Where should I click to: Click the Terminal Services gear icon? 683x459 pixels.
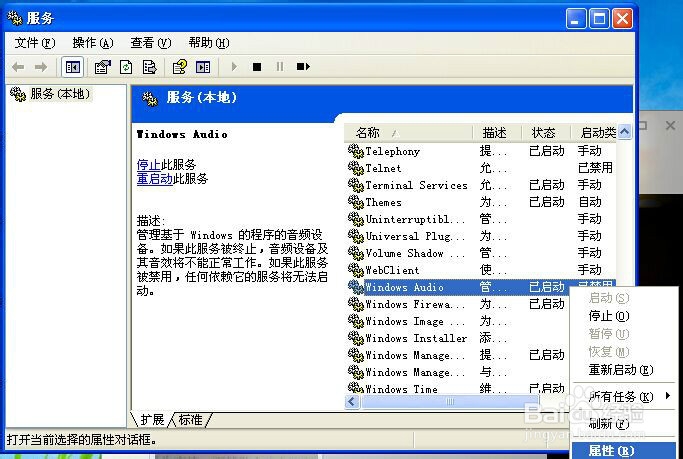[356, 185]
